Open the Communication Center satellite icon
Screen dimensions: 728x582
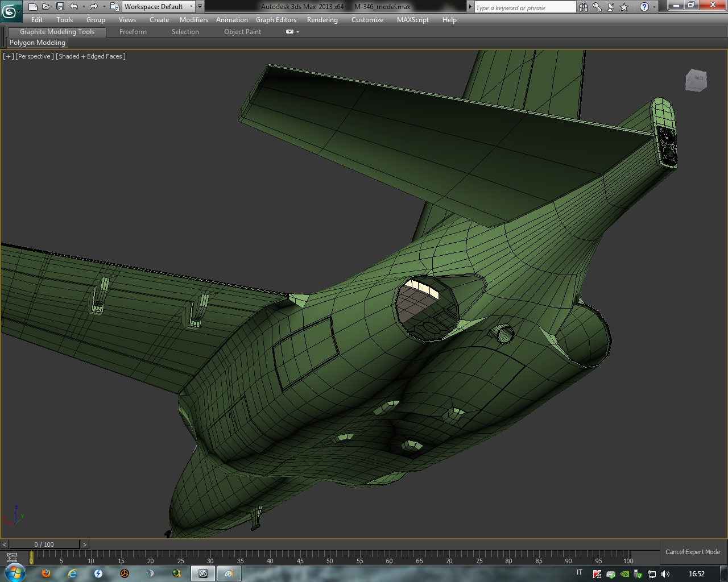coord(611,7)
